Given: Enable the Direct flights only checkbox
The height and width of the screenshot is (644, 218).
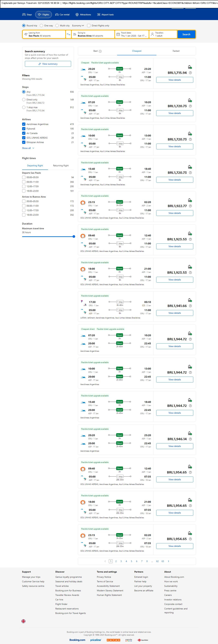Looking at the screenshot, I should pos(89,26).
